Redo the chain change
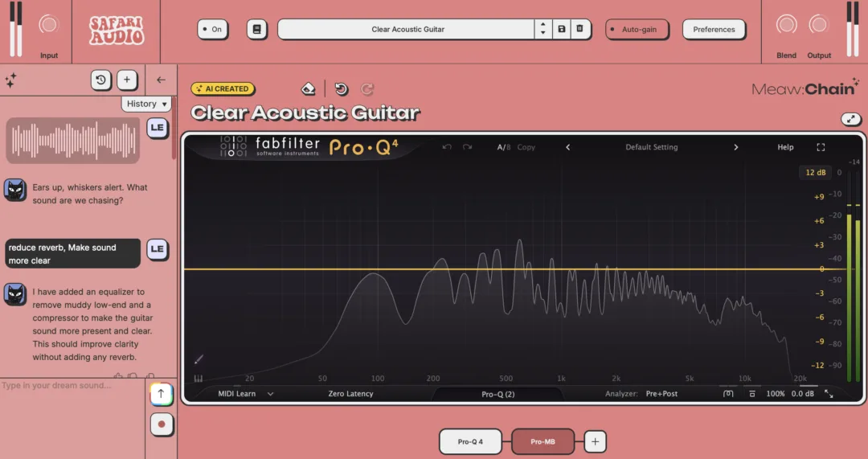868x459 pixels. click(x=367, y=88)
